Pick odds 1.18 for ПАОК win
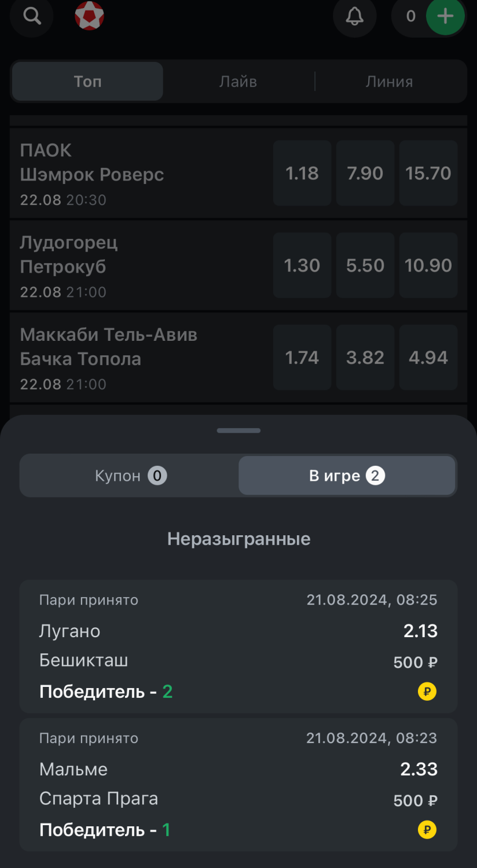Screen dimensions: 477x868 pos(302,173)
